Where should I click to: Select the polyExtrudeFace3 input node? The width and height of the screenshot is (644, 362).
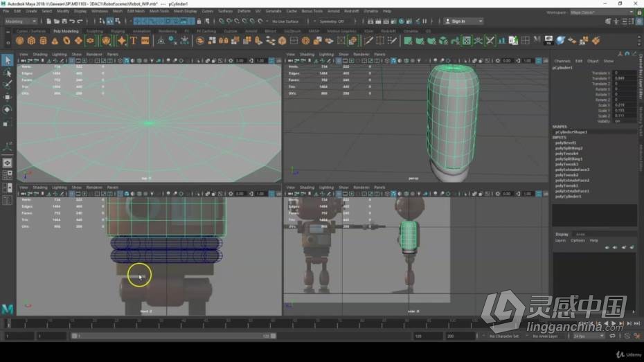(x=572, y=170)
